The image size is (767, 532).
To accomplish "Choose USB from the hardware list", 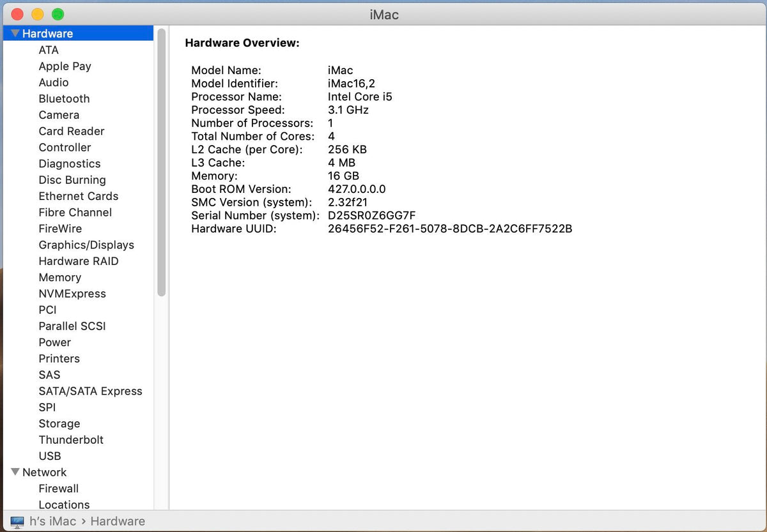I will coord(50,456).
